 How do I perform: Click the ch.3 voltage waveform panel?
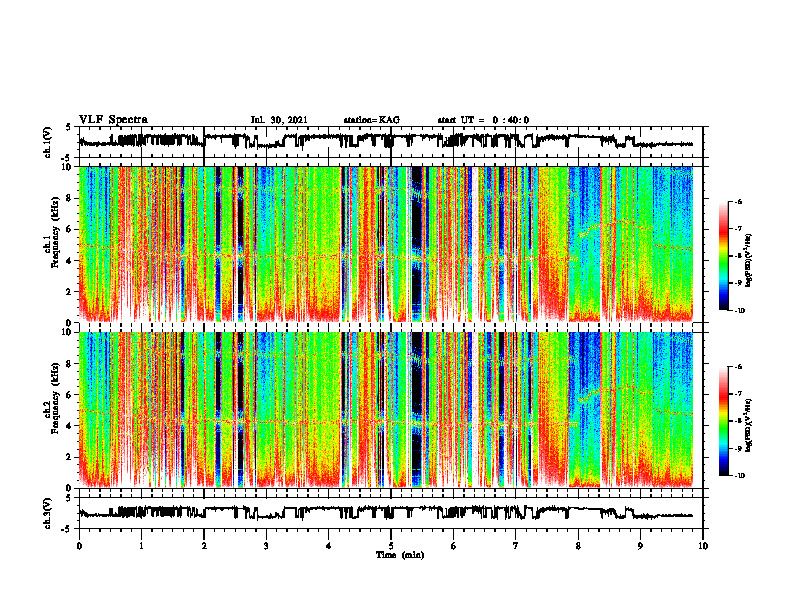coord(391,513)
